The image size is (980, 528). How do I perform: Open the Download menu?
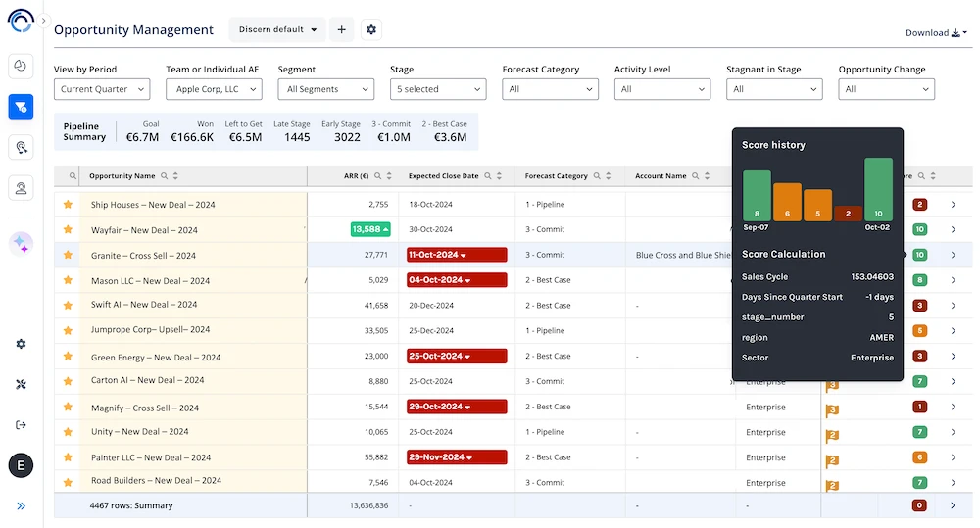pos(936,32)
